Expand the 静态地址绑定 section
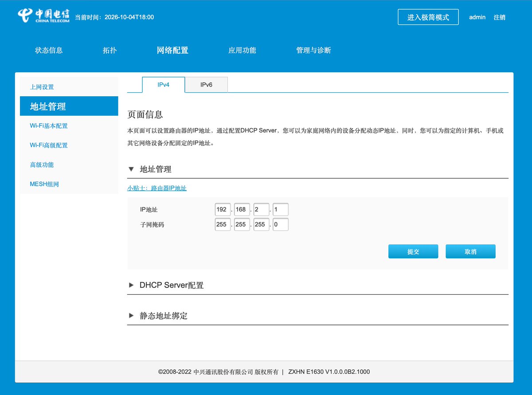This screenshot has width=532, height=395. coord(163,316)
